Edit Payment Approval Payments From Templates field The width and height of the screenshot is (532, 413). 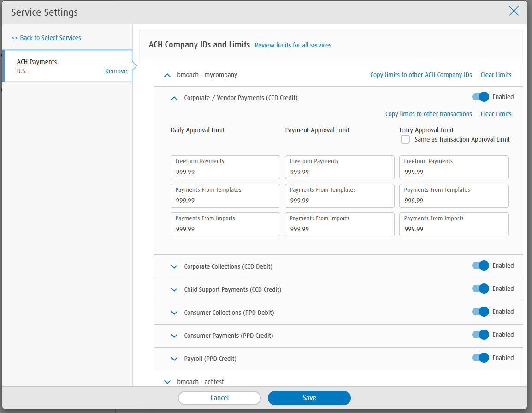point(340,196)
